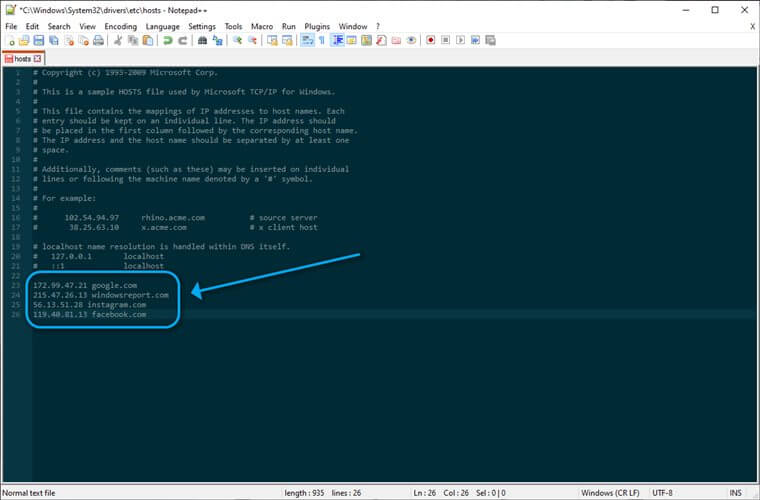This screenshot has height=500, width=760.
Task: Open the View menu
Action: tap(87, 27)
